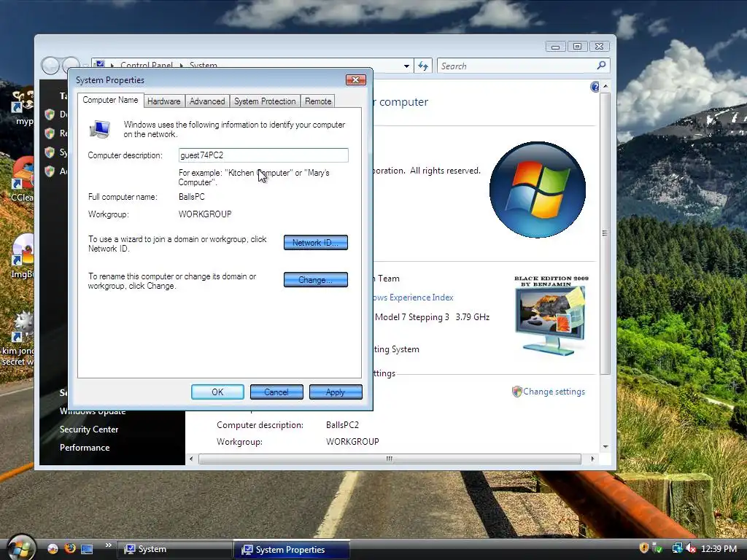Click BallsPC2 computer description in System window
747x560 pixels.
click(343, 425)
